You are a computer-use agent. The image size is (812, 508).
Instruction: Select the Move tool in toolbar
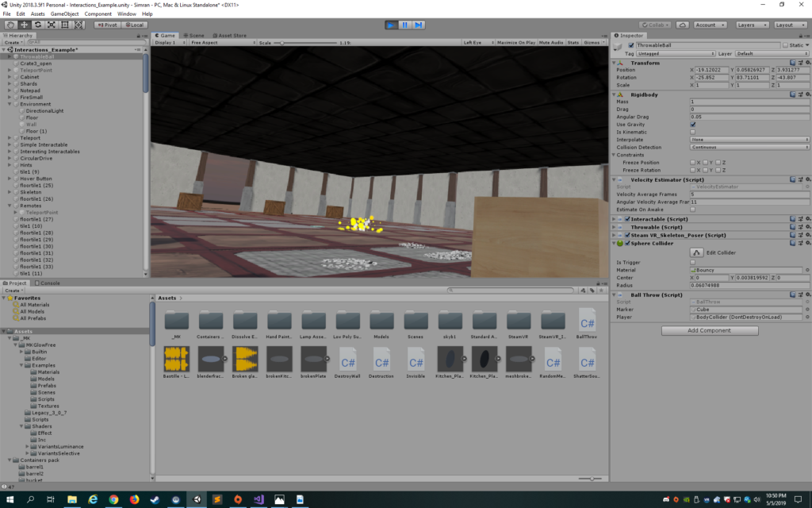coord(24,25)
